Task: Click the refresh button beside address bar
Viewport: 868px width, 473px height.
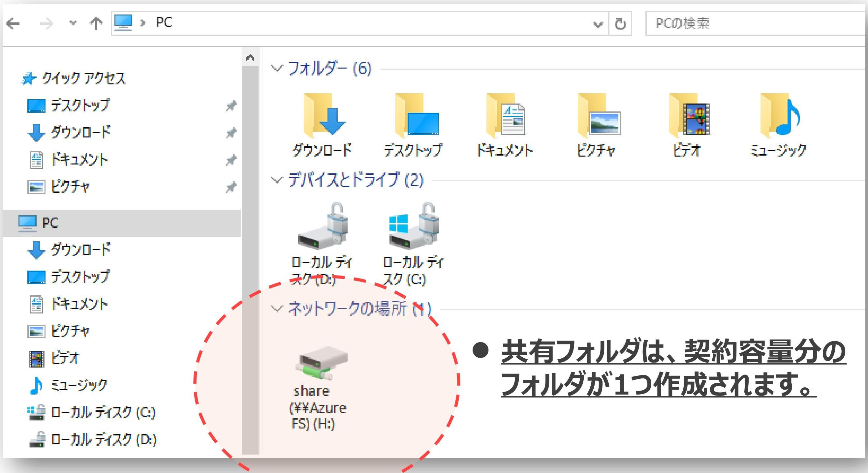Action: (620, 24)
